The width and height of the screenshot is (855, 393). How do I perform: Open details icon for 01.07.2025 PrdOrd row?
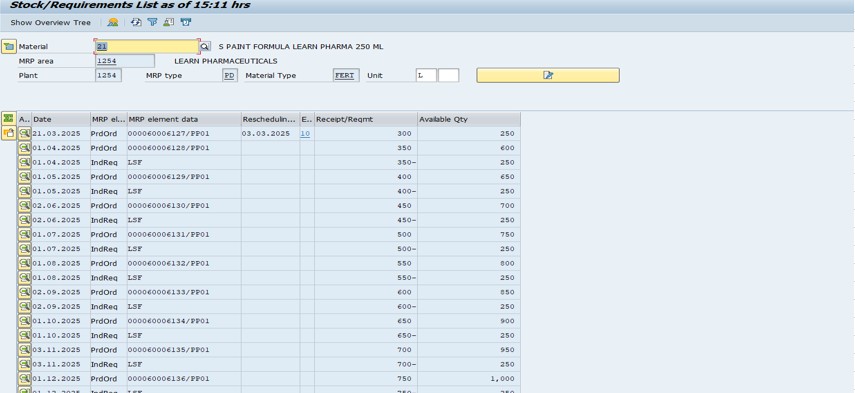[25, 234]
